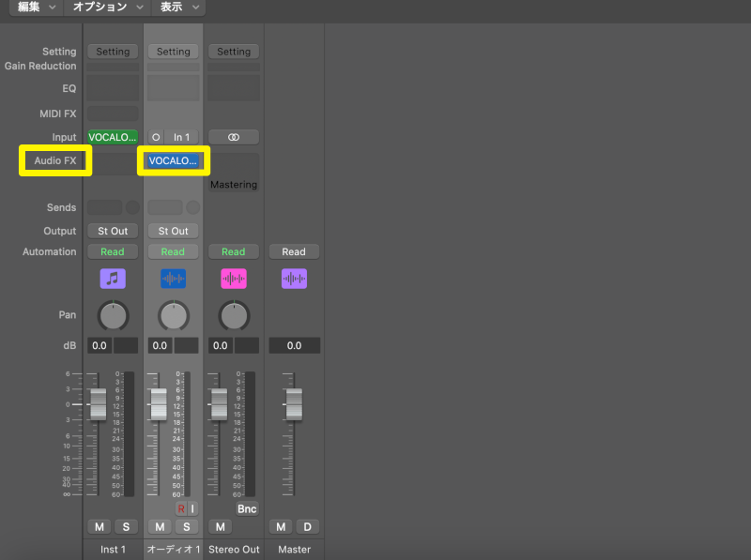
Task: Click the Bnc bounce button on Stereo Out
Action: tap(247, 508)
